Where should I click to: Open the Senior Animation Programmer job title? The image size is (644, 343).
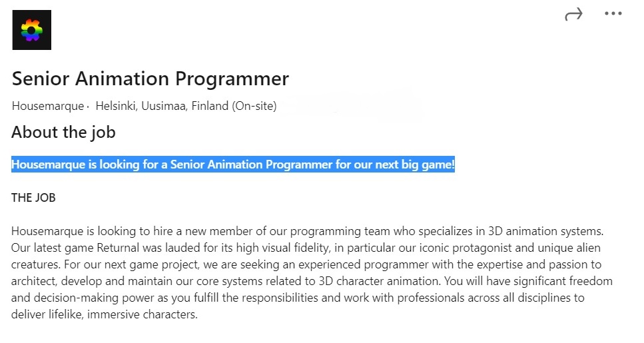[151, 79]
